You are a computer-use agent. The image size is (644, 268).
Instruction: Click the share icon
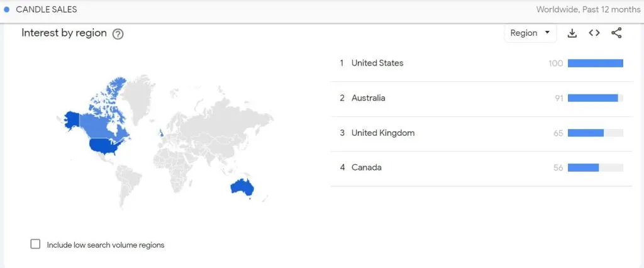616,33
